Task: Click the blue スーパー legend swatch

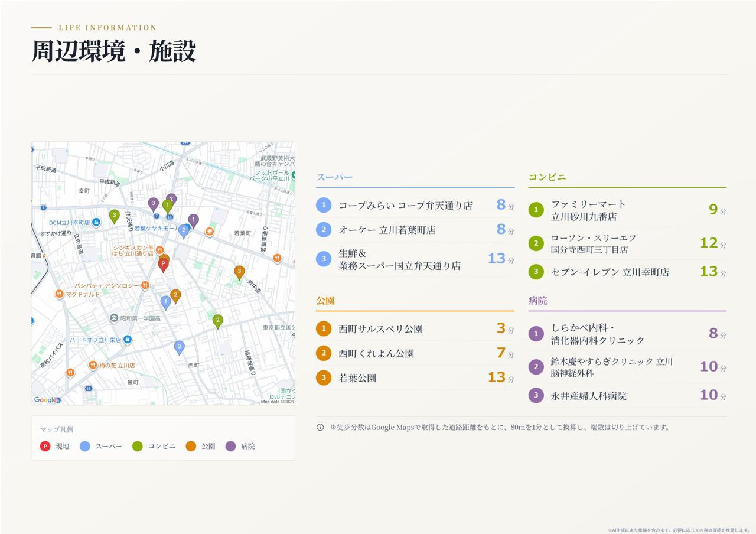Action: click(x=85, y=446)
